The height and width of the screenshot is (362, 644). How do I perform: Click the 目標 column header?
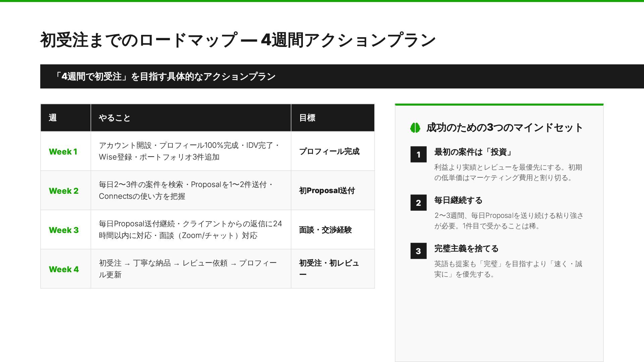(307, 118)
